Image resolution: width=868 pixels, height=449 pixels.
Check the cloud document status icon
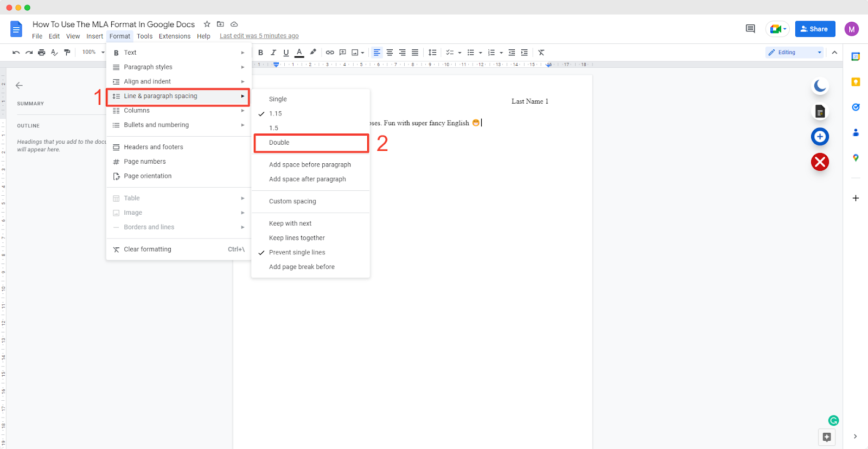234,24
